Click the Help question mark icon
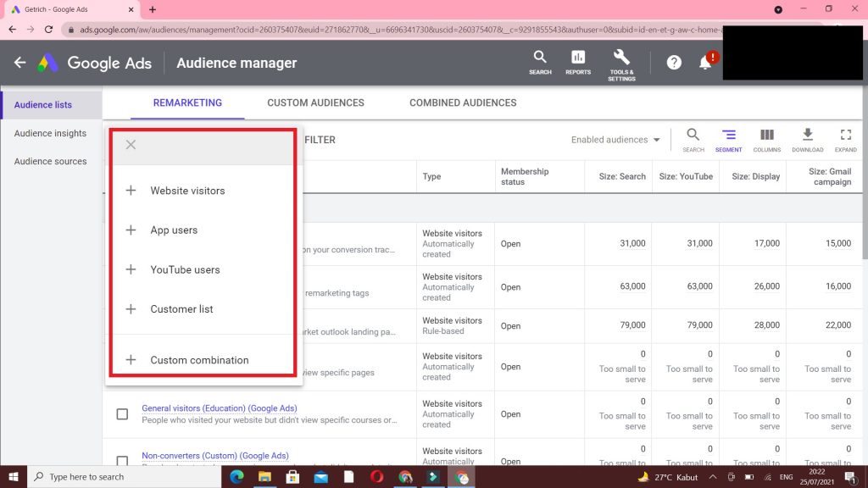 coord(674,63)
